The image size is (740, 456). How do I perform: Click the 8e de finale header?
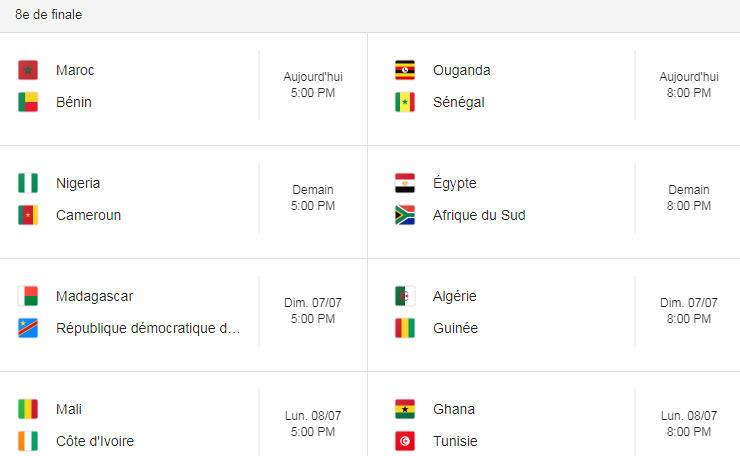49,15
